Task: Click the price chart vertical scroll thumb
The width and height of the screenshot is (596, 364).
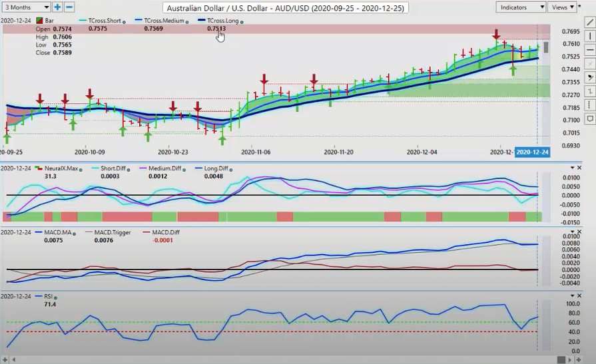Action: [546, 47]
